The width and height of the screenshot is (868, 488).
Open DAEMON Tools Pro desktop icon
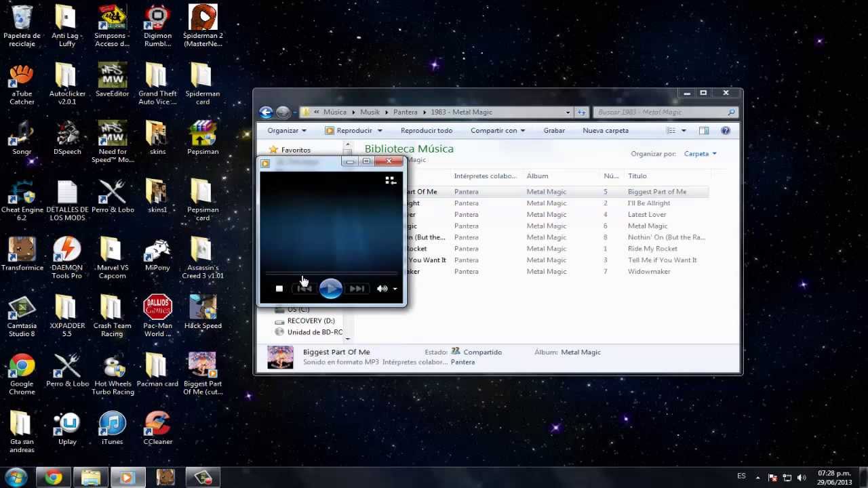(x=67, y=258)
